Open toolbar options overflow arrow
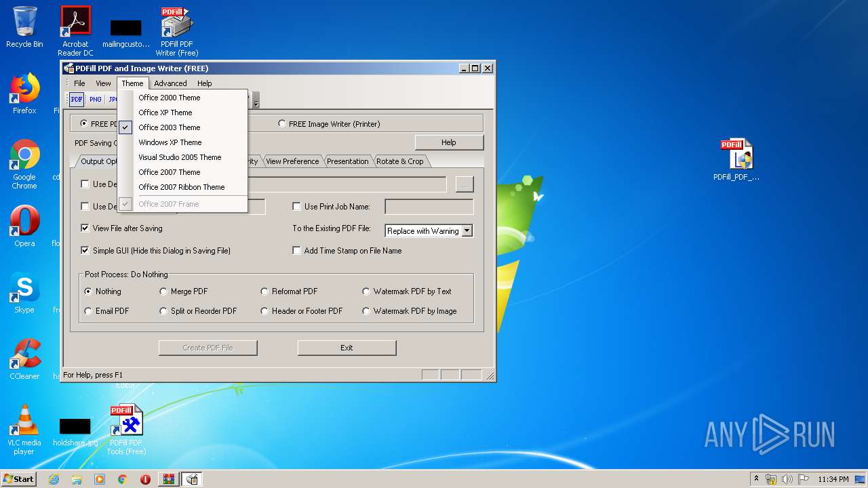The height and width of the screenshot is (488, 868). (x=256, y=100)
